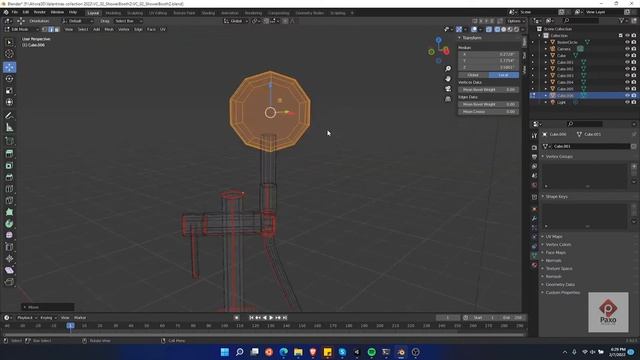Open the Options dropdown in viewport header
Screen dimensions: 640x360
[516, 21]
